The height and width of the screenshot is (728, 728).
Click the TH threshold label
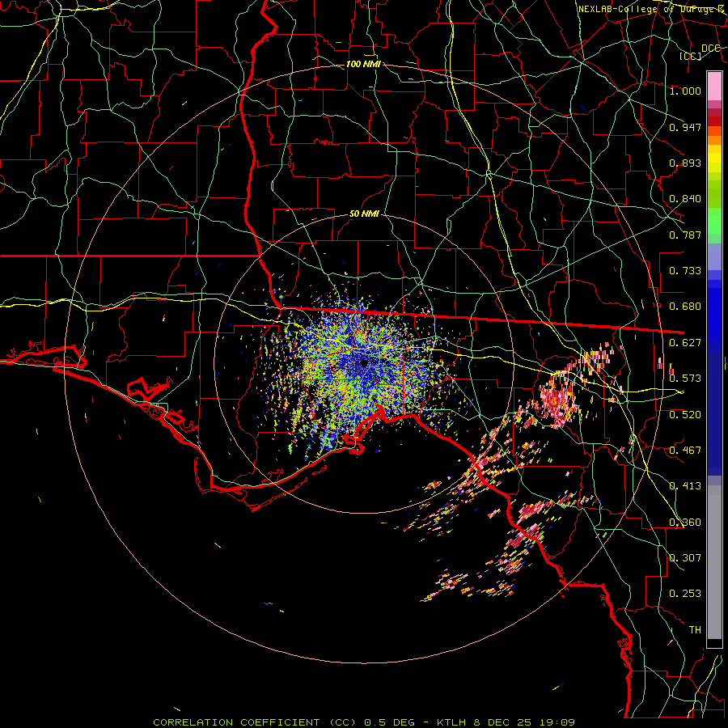695,630
